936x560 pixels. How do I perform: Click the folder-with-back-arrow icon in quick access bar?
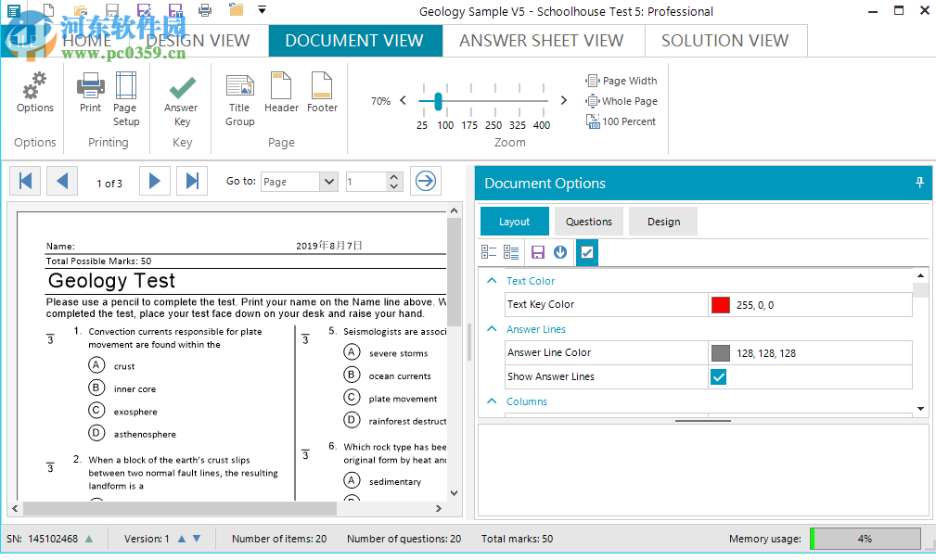[x=237, y=9]
